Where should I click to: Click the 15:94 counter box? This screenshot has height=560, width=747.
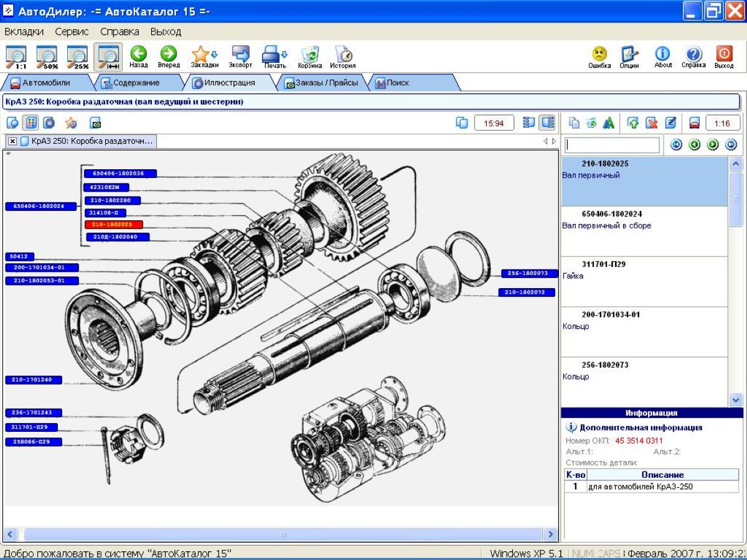494,123
